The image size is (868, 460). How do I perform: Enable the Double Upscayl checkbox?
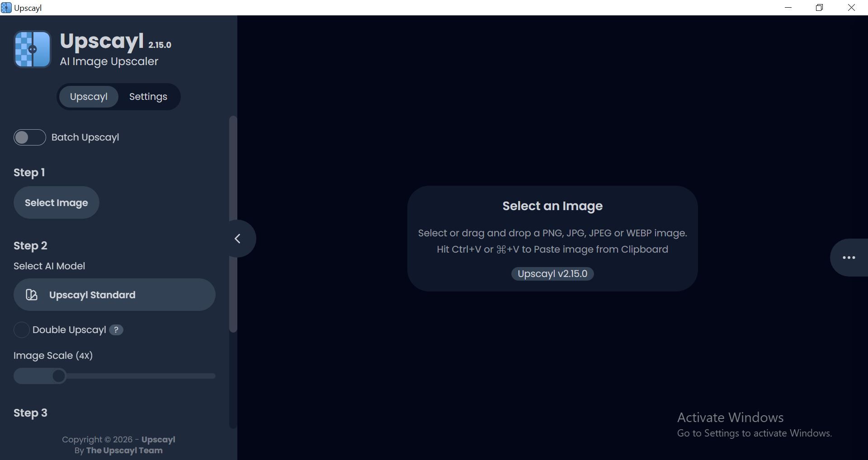[x=21, y=330]
